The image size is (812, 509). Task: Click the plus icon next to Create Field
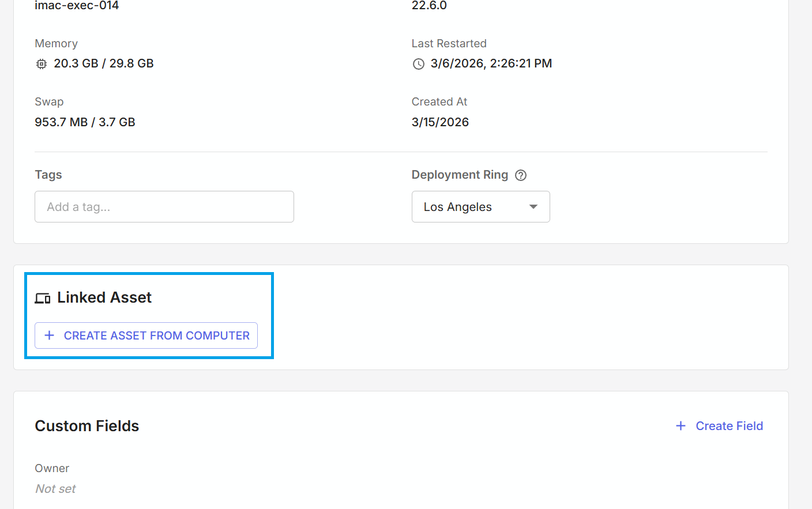[681, 426]
